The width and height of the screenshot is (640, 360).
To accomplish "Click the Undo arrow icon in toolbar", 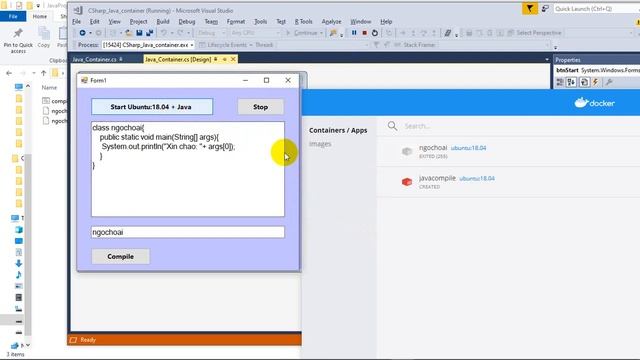I will point(163,33).
